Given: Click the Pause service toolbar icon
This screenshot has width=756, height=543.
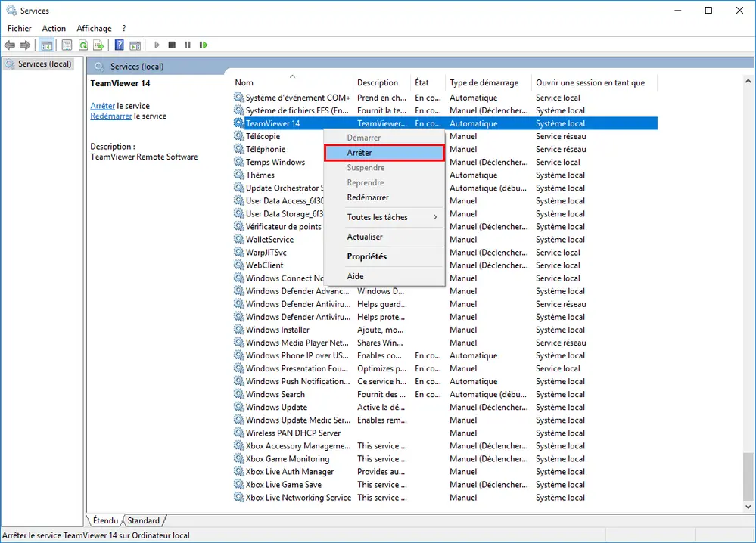Looking at the screenshot, I should coord(187,45).
